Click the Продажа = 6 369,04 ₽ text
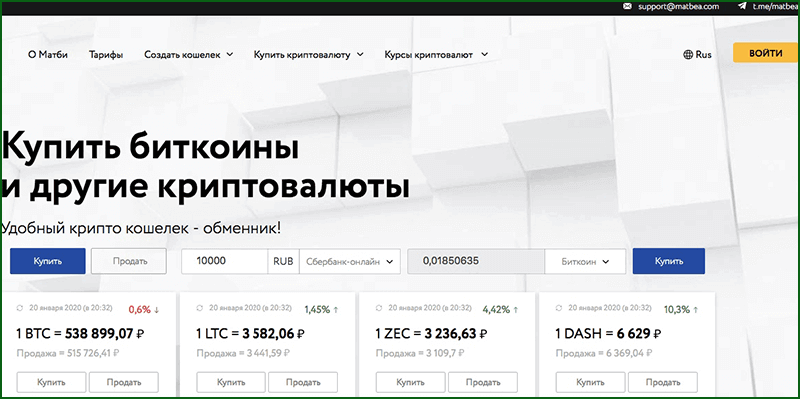The height and width of the screenshot is (399, 800). [603, 353]
